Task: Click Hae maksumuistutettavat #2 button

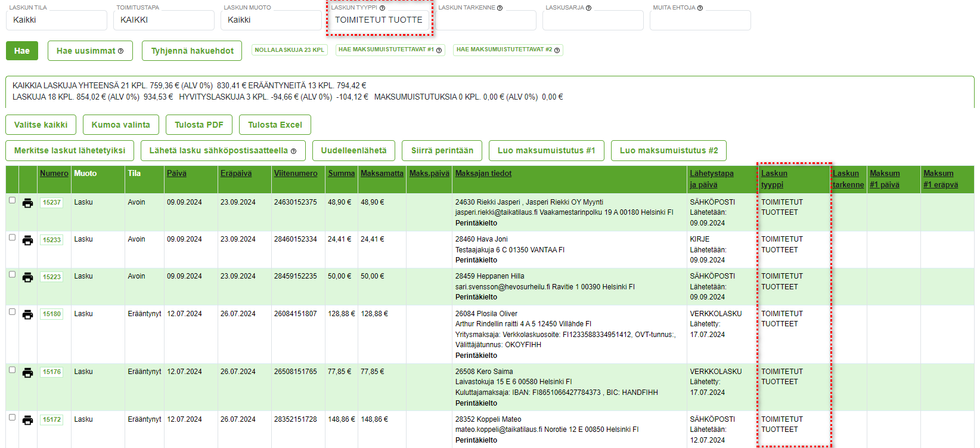Action: (508, 50)
